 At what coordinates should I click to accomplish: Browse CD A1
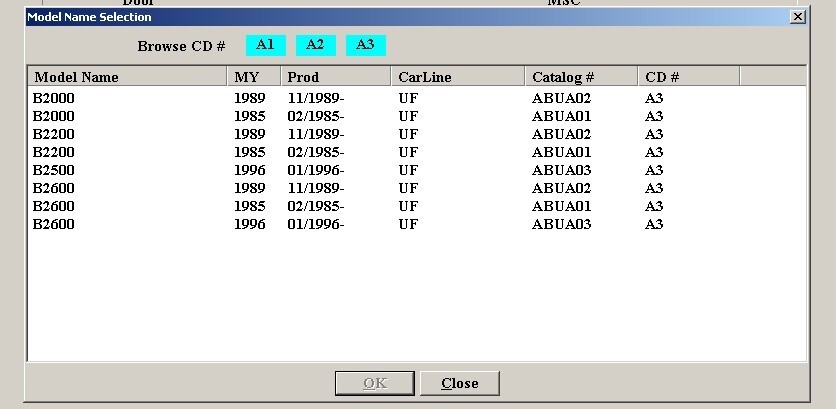coord(266,45)
